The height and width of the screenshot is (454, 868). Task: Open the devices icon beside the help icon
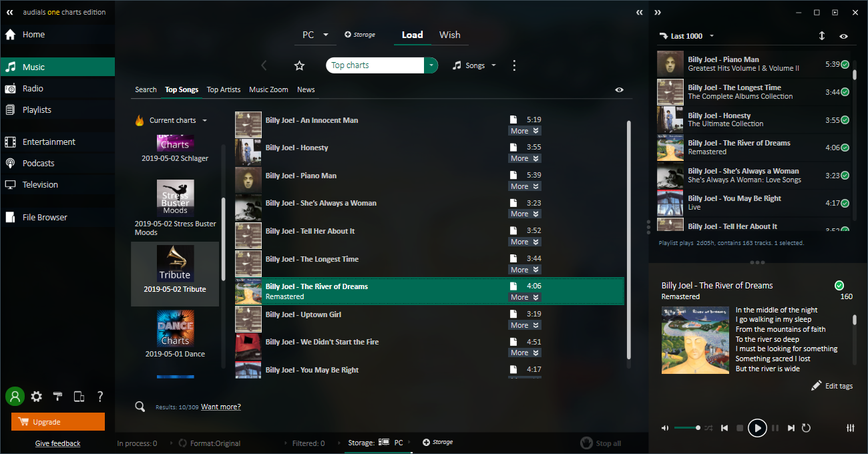pyautogui.click(x=79, y=397)
